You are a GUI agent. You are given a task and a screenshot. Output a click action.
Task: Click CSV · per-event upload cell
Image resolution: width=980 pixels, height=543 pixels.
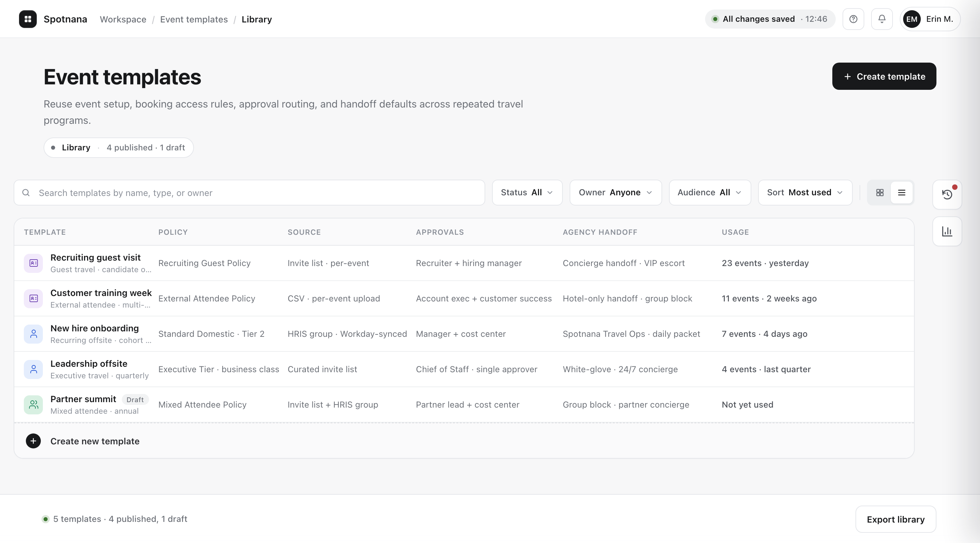(x=333, y=298)
